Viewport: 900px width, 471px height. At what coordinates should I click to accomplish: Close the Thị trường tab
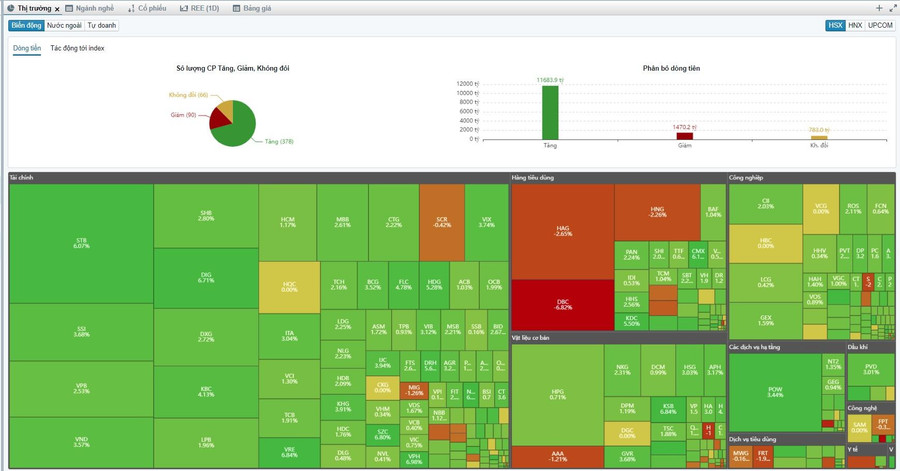pos(57,9)
